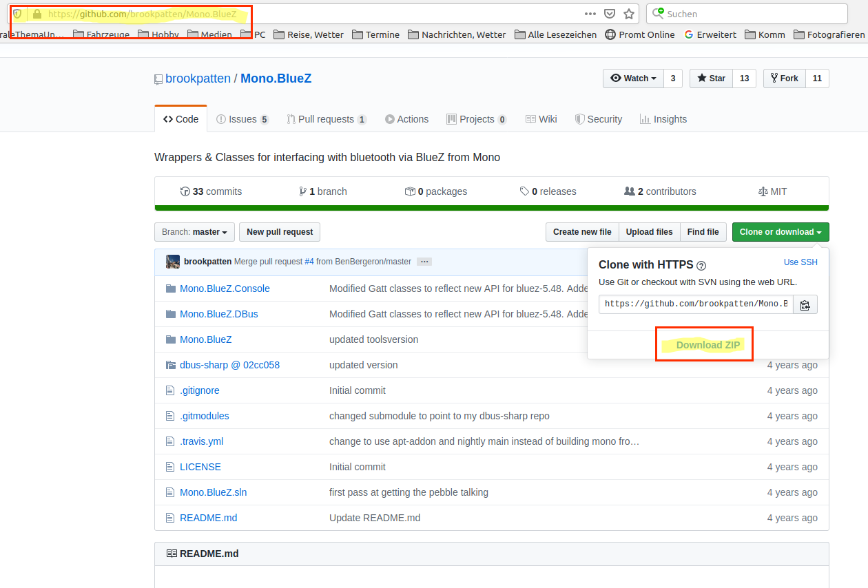Open the PC bookmarks folder
Viewport: 868px width, 588px height.
click(x=253, y=34)
